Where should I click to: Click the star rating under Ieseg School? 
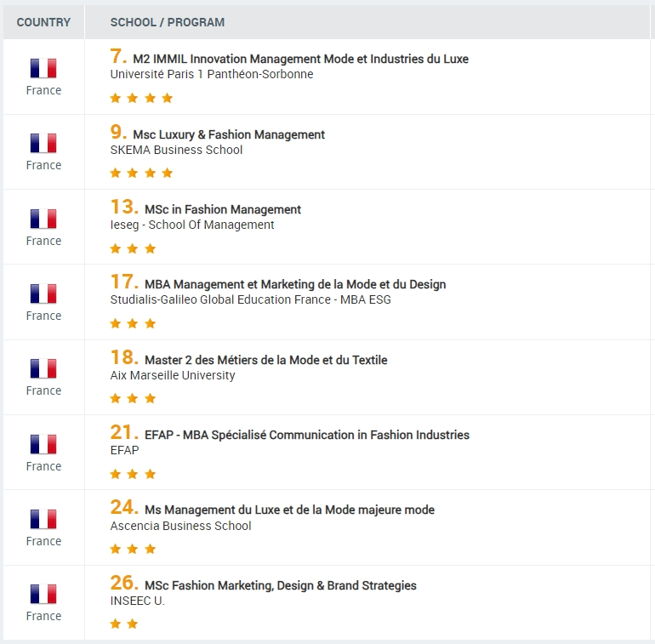click(133, 248)
